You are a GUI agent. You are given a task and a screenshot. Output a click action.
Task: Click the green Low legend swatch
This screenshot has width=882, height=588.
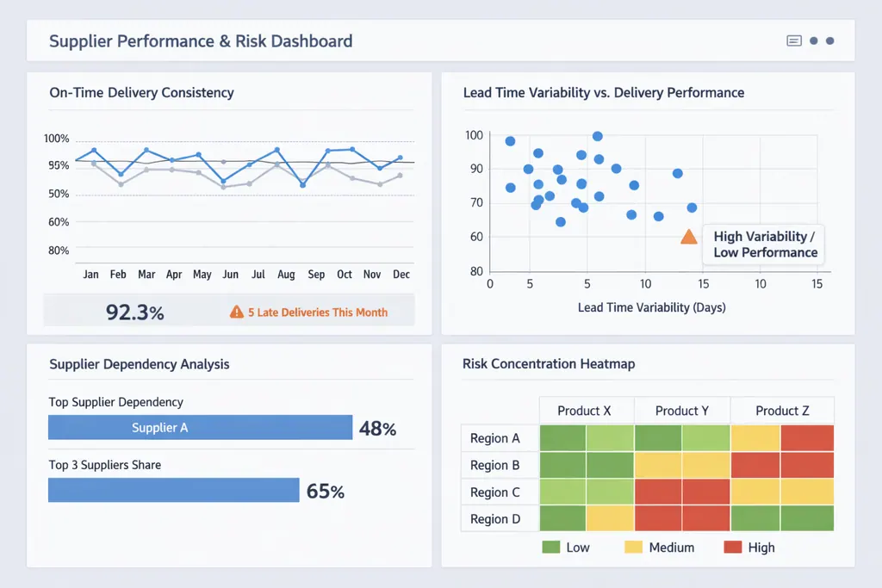pyautogui.click(x=551, y=547)
